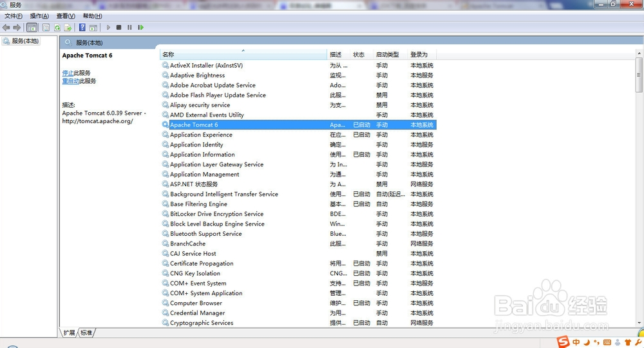
Task: Select AMD External Events Utility service
Action: [298, 115]
